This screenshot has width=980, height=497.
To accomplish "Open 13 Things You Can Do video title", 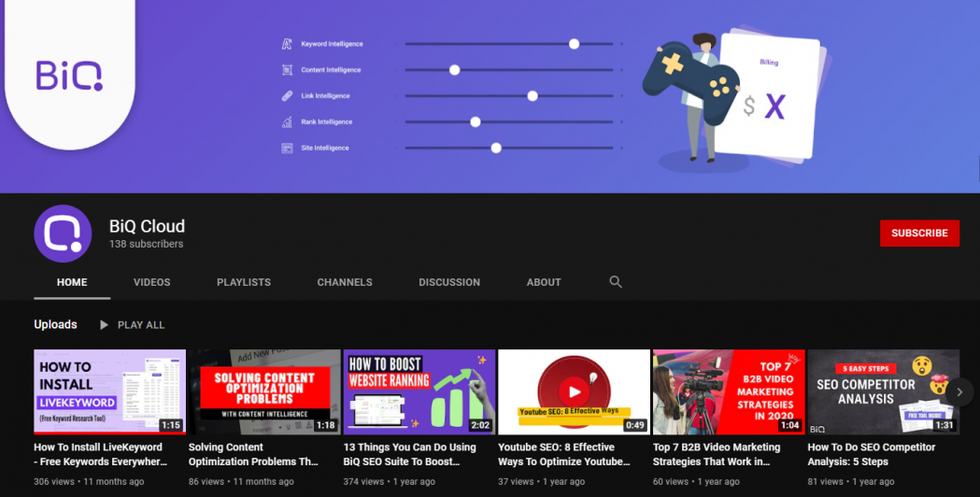I will point(409,454).
